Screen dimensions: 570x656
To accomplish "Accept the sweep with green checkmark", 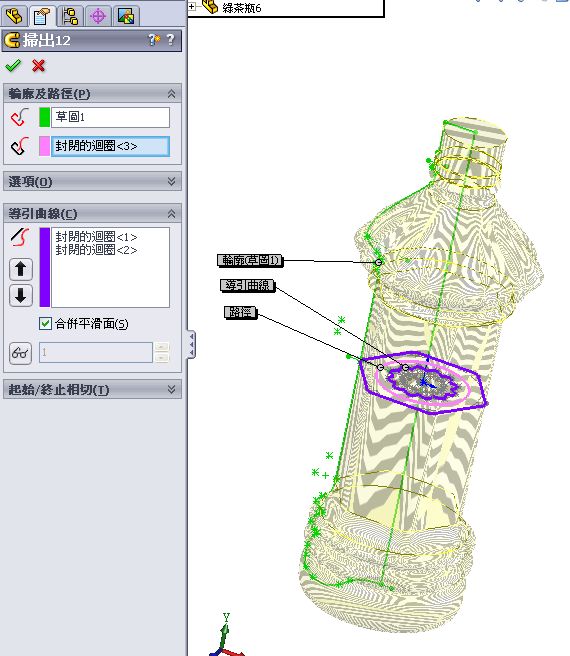I will tap(13, 65).
